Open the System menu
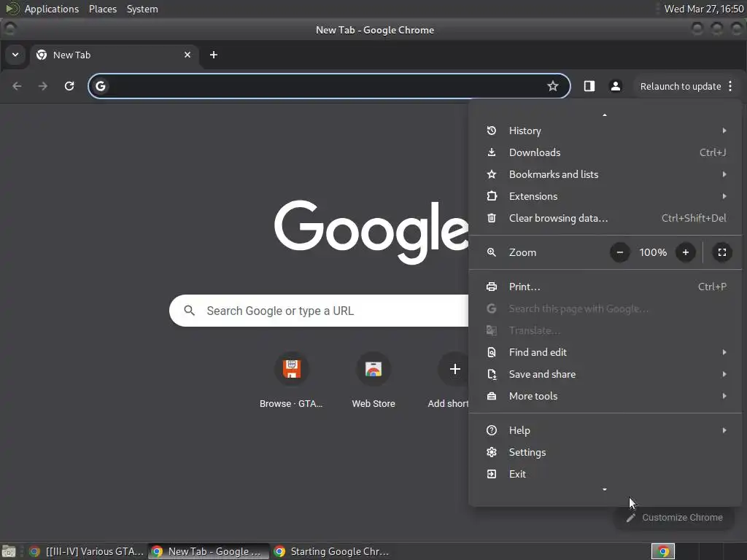This screenshot has height=560, width=747. (x=142, y=9)
